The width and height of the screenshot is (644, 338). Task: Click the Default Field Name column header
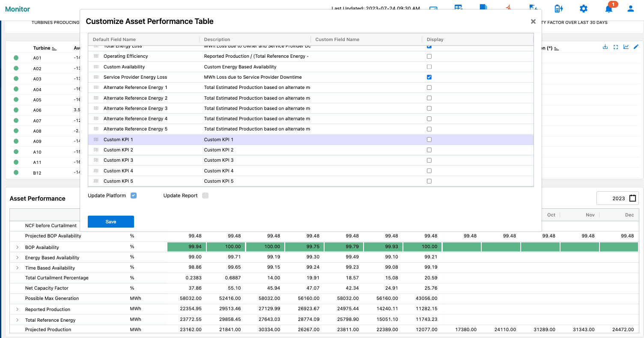114,39
